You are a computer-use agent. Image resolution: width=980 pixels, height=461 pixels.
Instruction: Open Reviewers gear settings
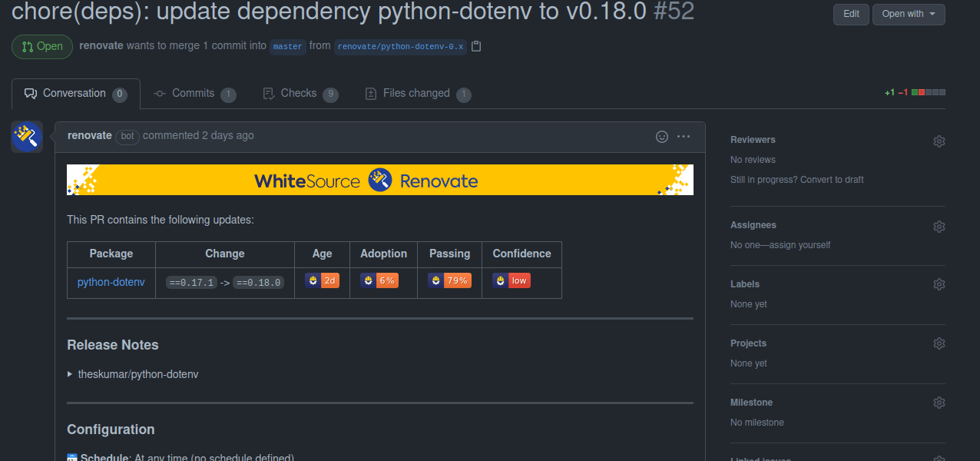coord(939,141)
